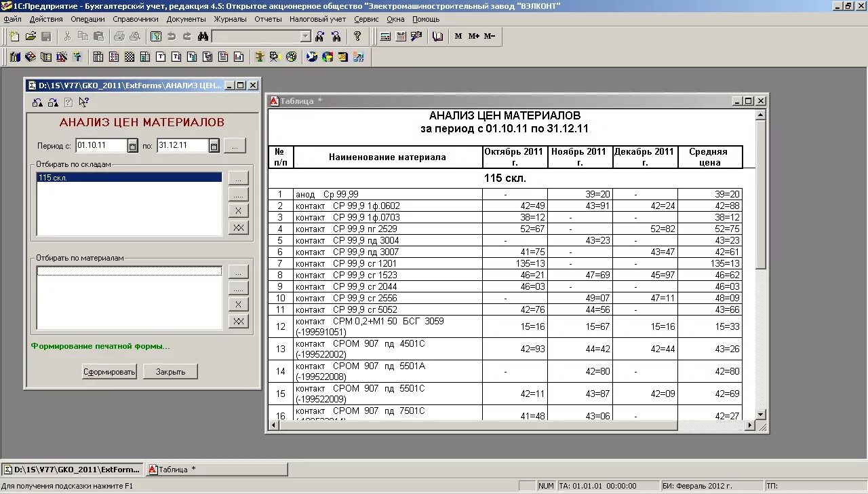868x494 pixels.
Task: Switch to the D:\1S\V77 ExtForms window tab
Action: coord(73,469)
